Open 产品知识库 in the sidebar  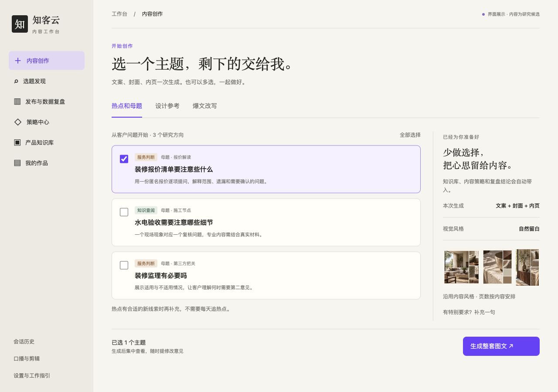tap(47, 142)
